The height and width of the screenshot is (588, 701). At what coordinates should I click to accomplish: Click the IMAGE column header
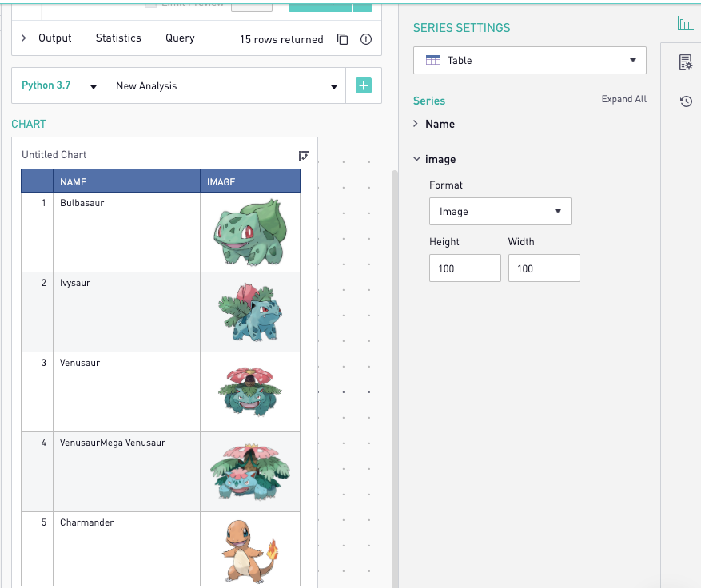click(250, 181)
